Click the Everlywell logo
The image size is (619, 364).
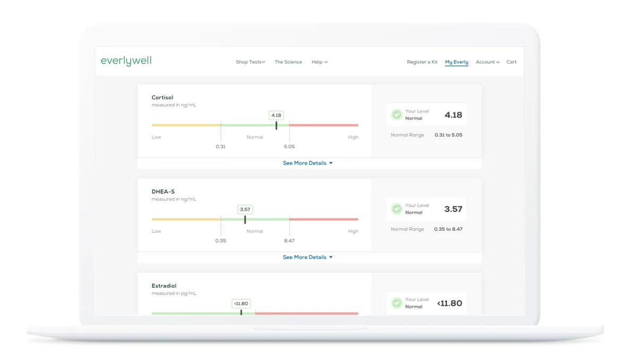[126, 61]
